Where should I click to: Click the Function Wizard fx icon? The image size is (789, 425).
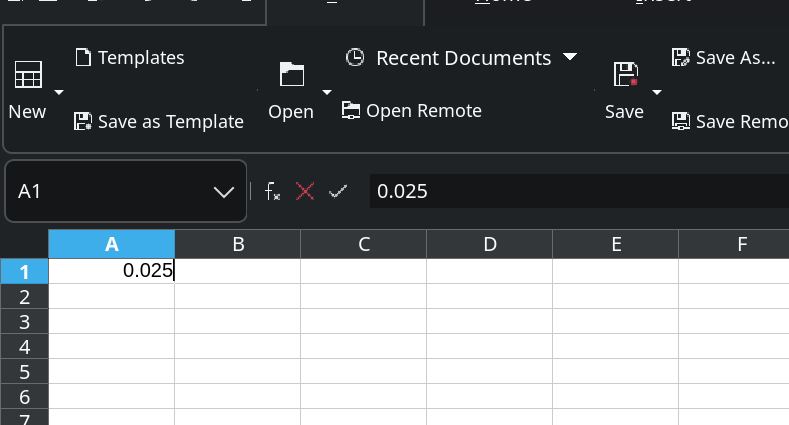[272, 191]
